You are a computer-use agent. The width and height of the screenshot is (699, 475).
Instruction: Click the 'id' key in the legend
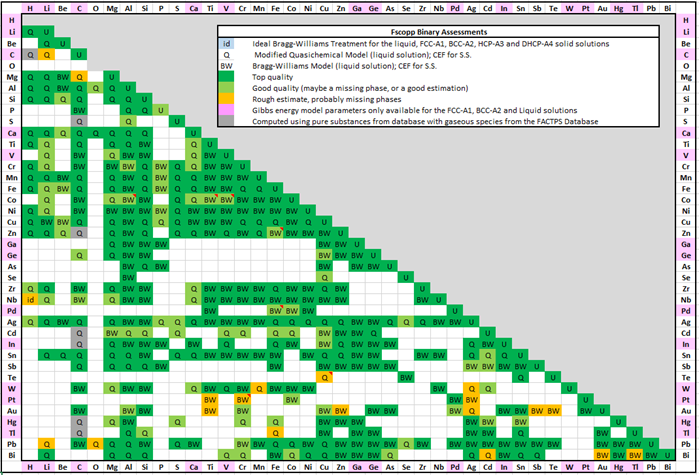226,45
